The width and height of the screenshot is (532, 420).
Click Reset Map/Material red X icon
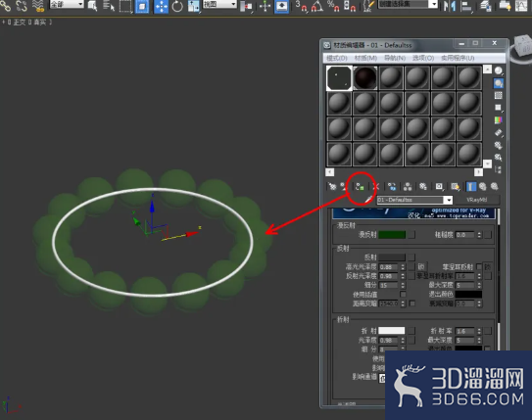(376, 186)
